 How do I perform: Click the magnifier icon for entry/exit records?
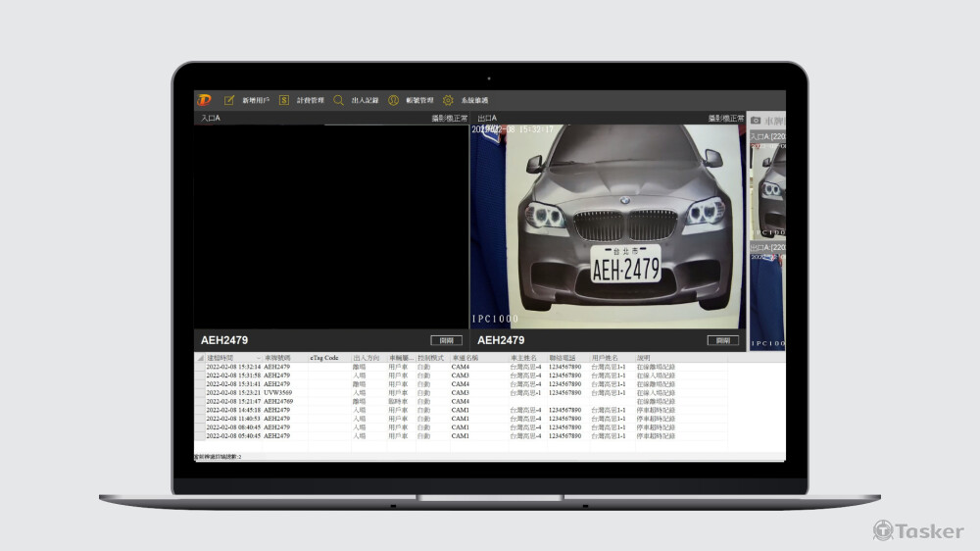point(339,100)
